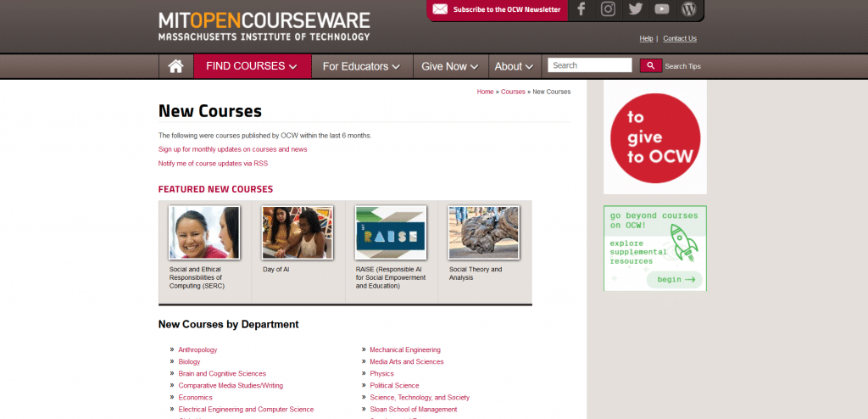Click the envelope newsletter icon

click(x=440, y=9)
